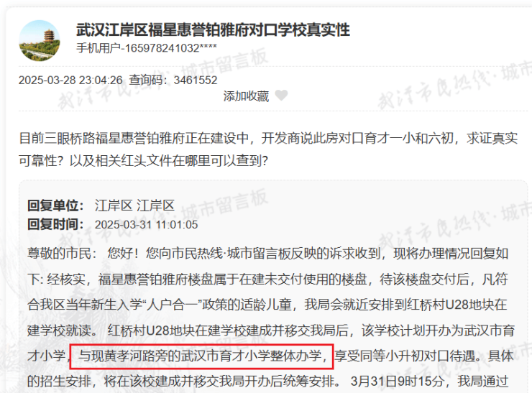Click the line beginning 建学校就读
This screenshot has height=393, width=532.
coord(271,330)
